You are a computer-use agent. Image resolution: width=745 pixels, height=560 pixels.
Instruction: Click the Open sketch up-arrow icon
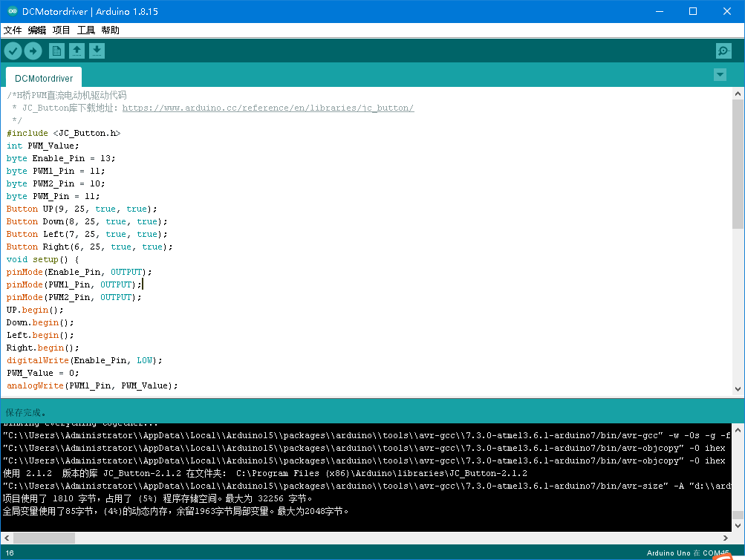[77, 51]
